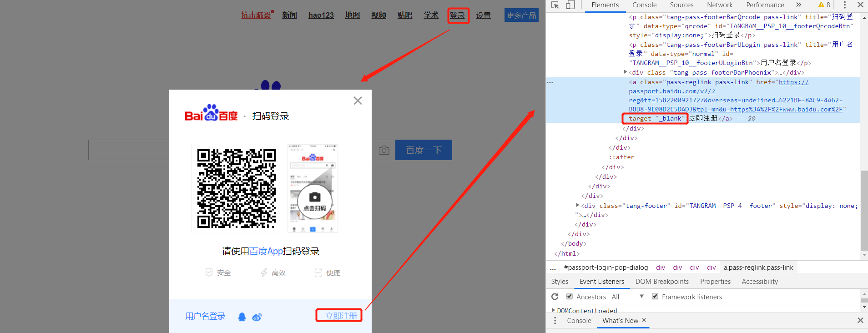The image size is (868, 333).
Task: Switch to the Elements tab
Action: [x=605, y=5]
